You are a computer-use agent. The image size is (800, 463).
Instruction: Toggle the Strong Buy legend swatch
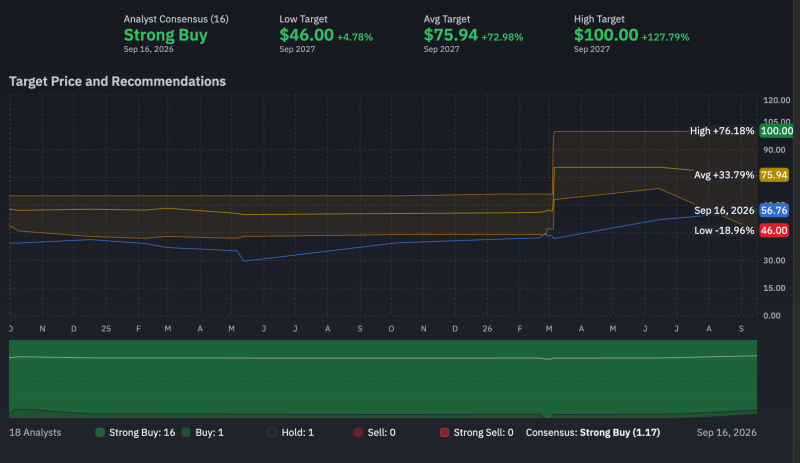(100, 432)
